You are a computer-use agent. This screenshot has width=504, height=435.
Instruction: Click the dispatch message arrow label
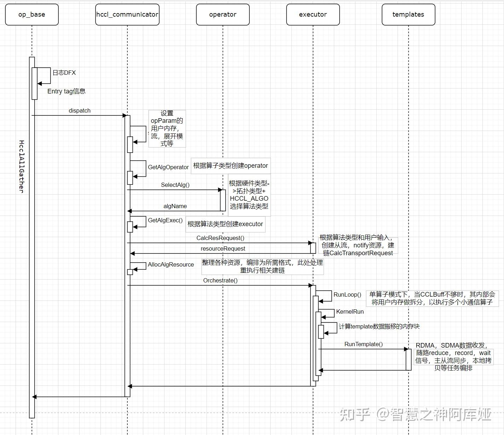(x=80, y=110)
